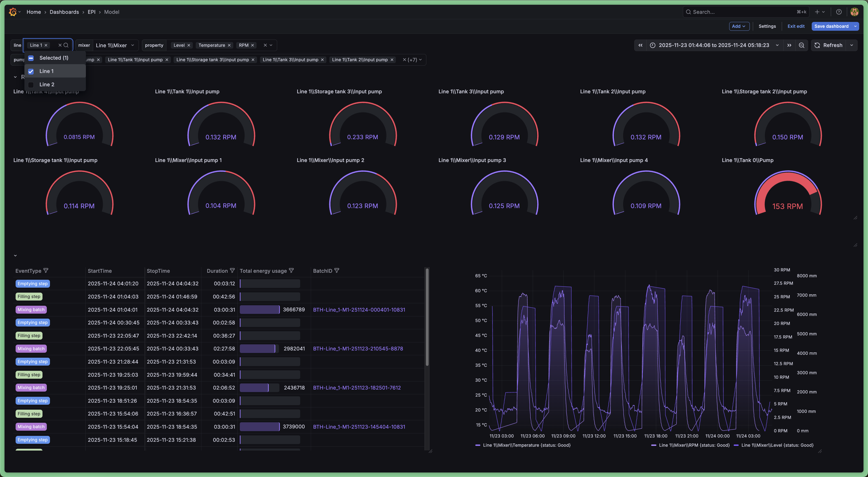
Task: Toggle the Selected (1) checkbox
Action: [x=31, y=58]
